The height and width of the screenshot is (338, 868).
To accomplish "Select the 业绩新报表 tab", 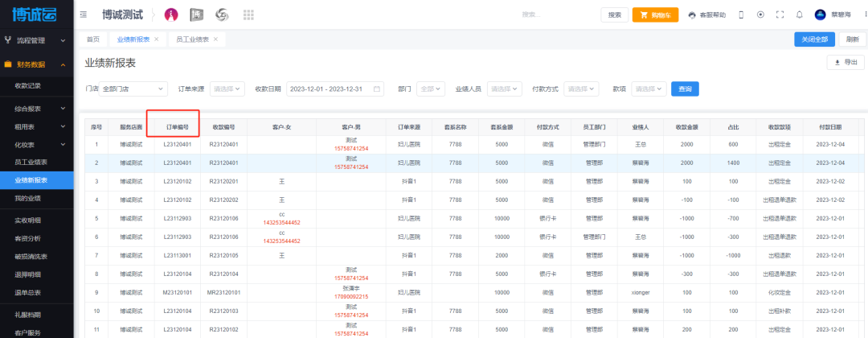I will coord(133,39).
